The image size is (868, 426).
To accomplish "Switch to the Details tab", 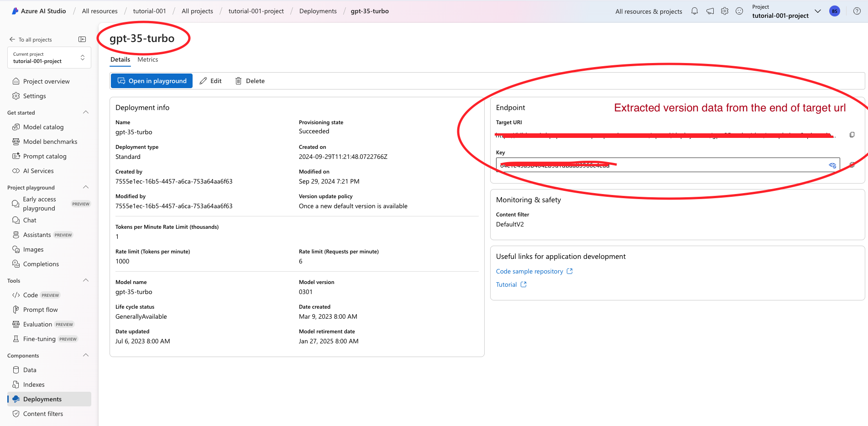I will coord(120,59).
